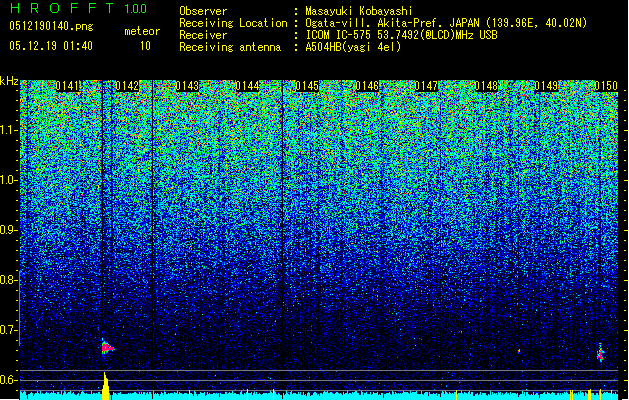Click the 0142 time marker label
This screenshot has width=629, height=400.
[x=127, y=86]
